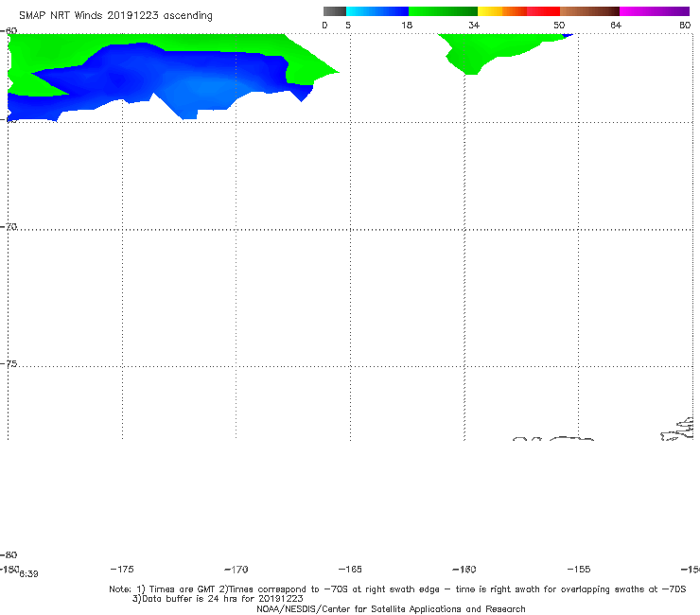The image size is (700, 615).
Task: Click the latitude label '-80'
Action: click(x=9, y=554)
